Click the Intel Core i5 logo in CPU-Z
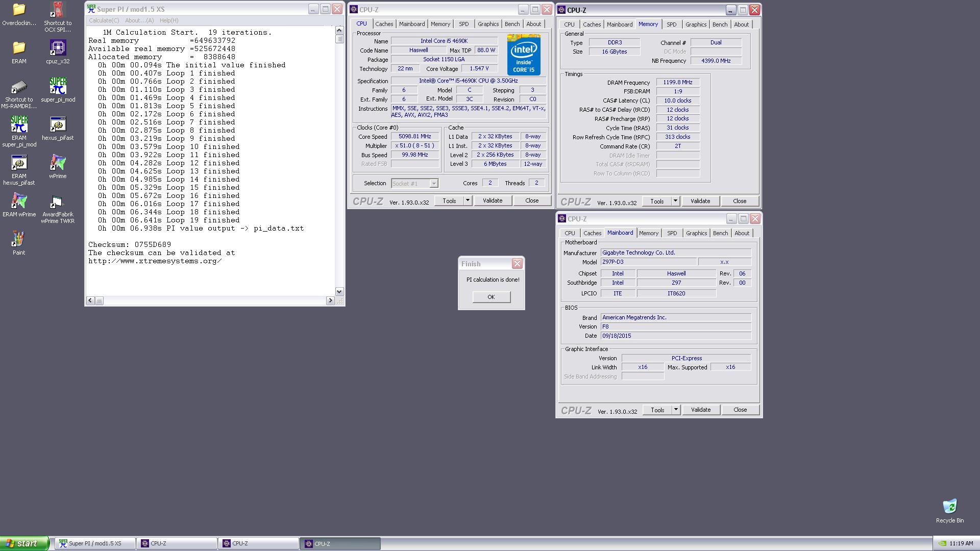This screenshot has width=980, height=551. [x=524, y=55]
